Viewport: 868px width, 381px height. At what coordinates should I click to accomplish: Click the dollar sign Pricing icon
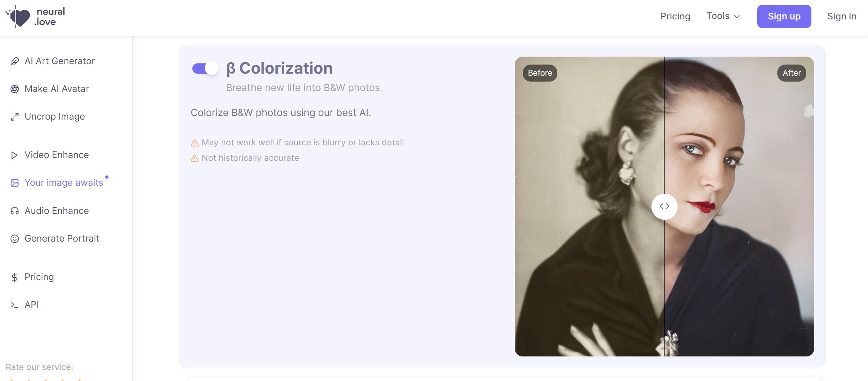pyautogui.click(x=15, y=277)
